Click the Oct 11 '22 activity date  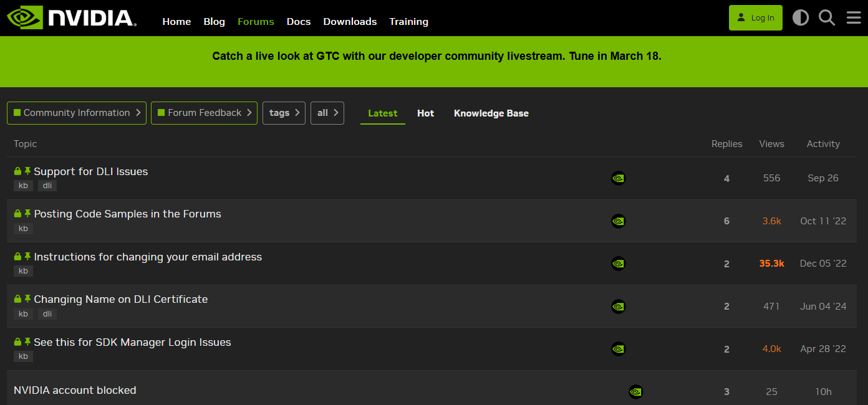[823, 221]
